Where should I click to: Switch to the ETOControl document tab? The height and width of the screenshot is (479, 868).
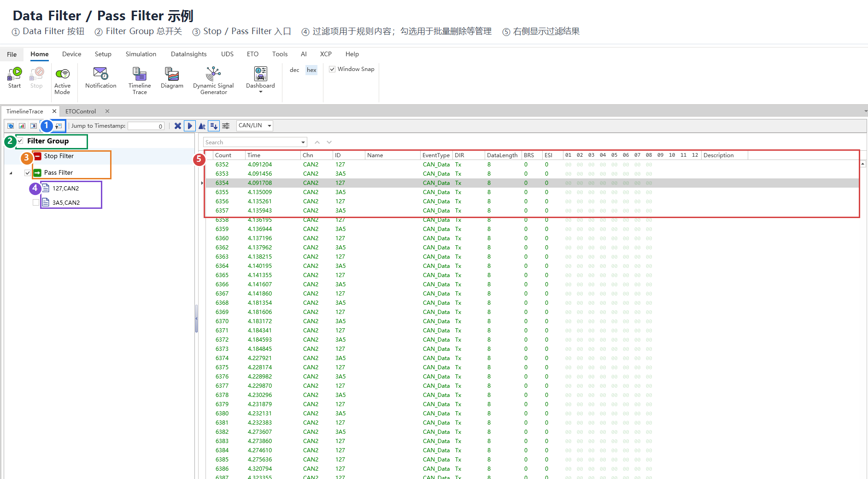(x=81, y=112)
